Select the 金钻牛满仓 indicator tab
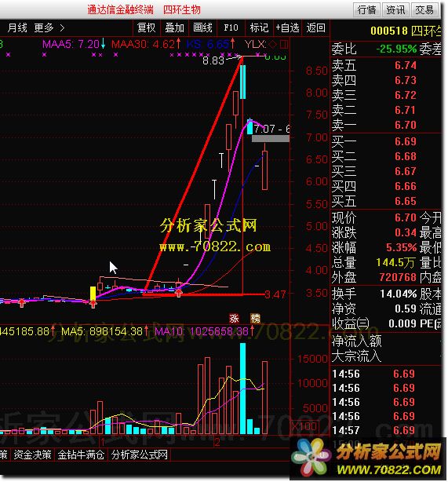Image resolution: width=448 pixels, height=482 pixels. point(81,455)
